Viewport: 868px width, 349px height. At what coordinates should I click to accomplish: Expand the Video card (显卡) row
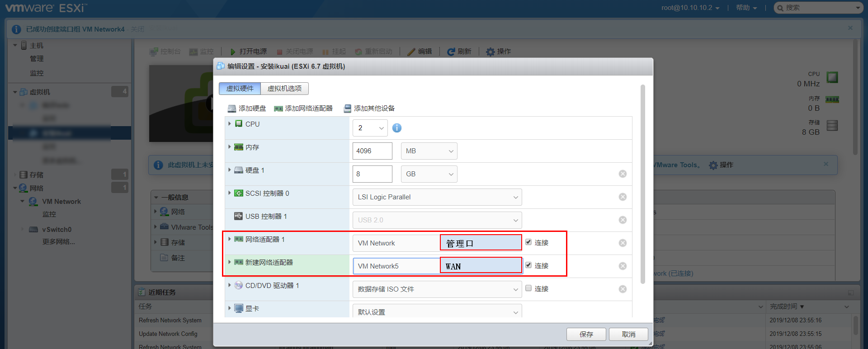[230, 308]
